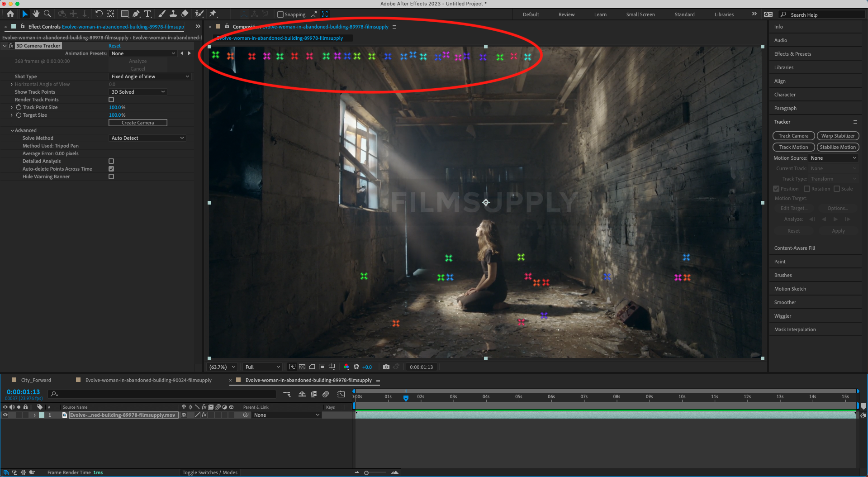Activate the Pen tool
Screen dimensions: 868x477
coord(136,14)
